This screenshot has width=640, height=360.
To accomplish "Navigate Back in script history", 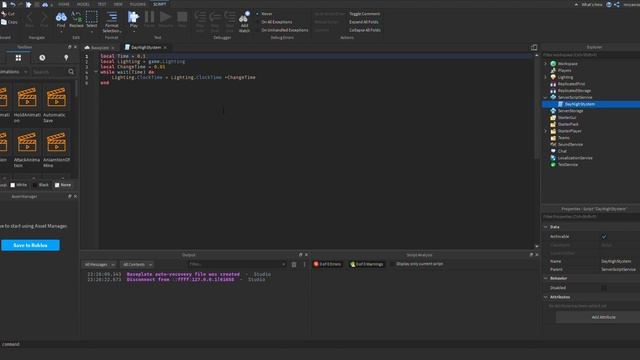I will point(29,18).
